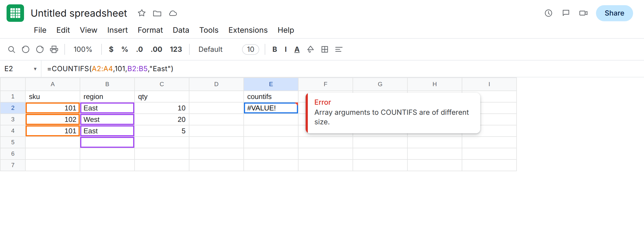644x229 pixels.
Task: Select the qty header cell
Action: pos(162,97)
